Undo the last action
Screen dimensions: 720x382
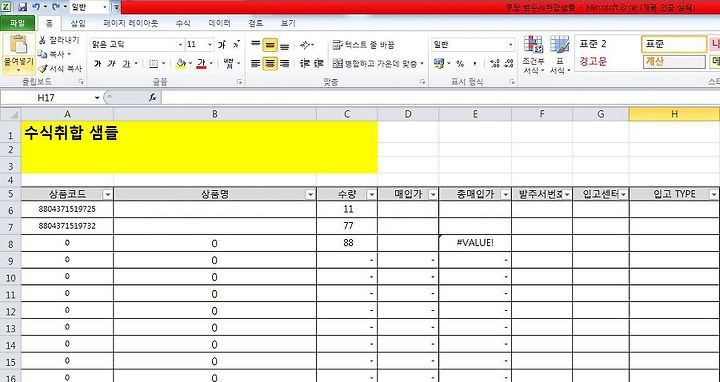point(36,7)
